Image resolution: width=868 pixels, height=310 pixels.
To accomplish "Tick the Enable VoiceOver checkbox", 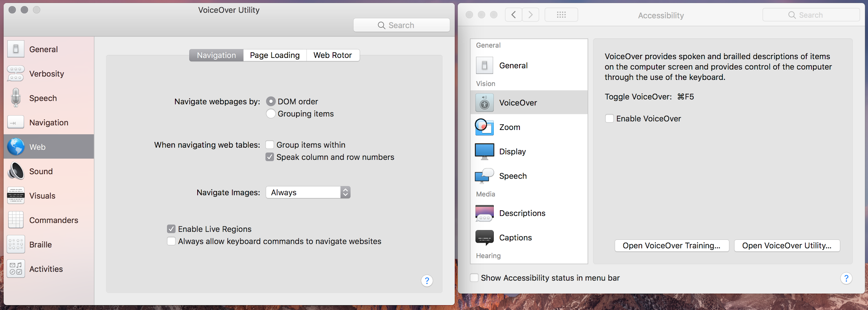I will (609, 119).
